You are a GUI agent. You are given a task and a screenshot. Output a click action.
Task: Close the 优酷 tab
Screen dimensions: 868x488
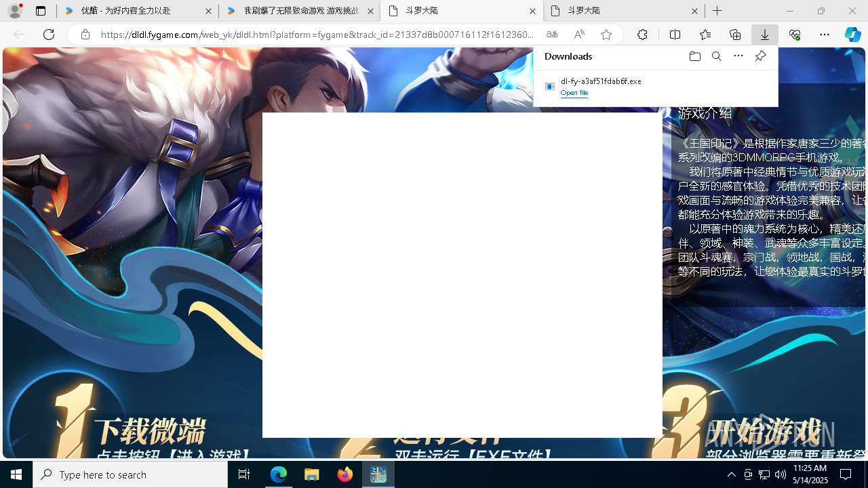(208, 11)
